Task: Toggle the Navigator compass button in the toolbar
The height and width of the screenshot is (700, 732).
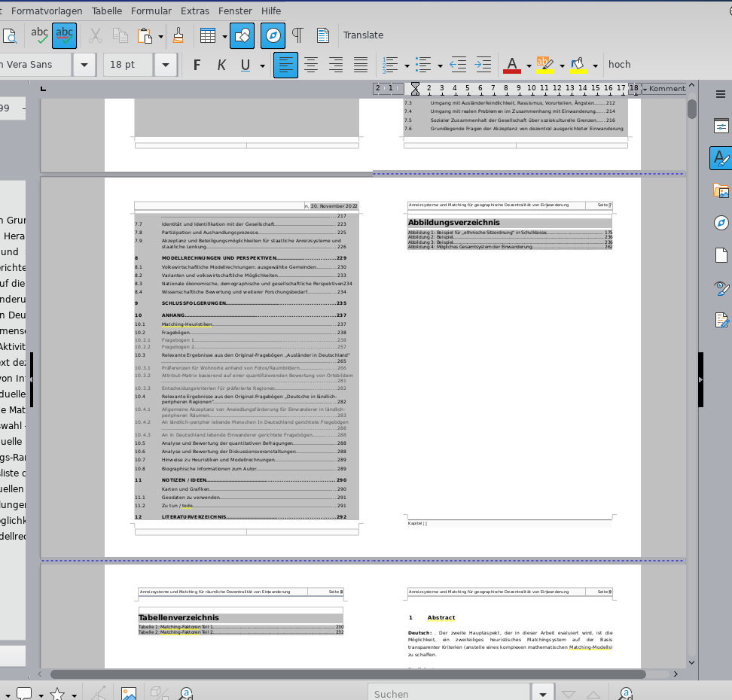Action: (273, 36)
